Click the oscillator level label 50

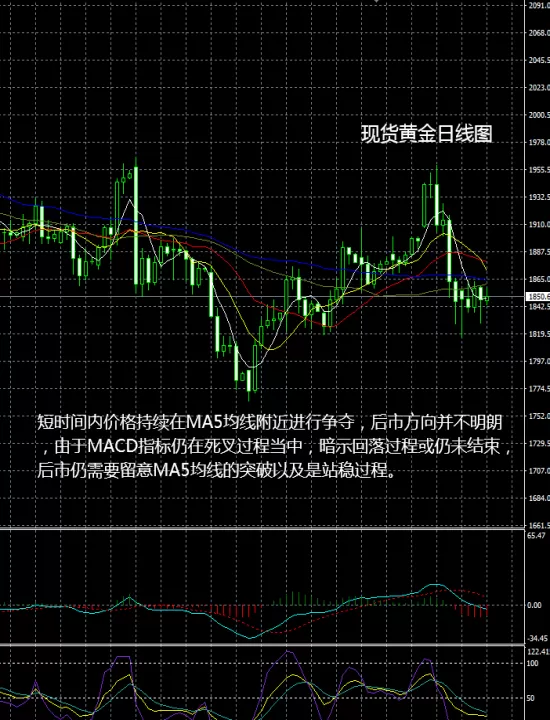pyautogui.click(x=531, y=698)
